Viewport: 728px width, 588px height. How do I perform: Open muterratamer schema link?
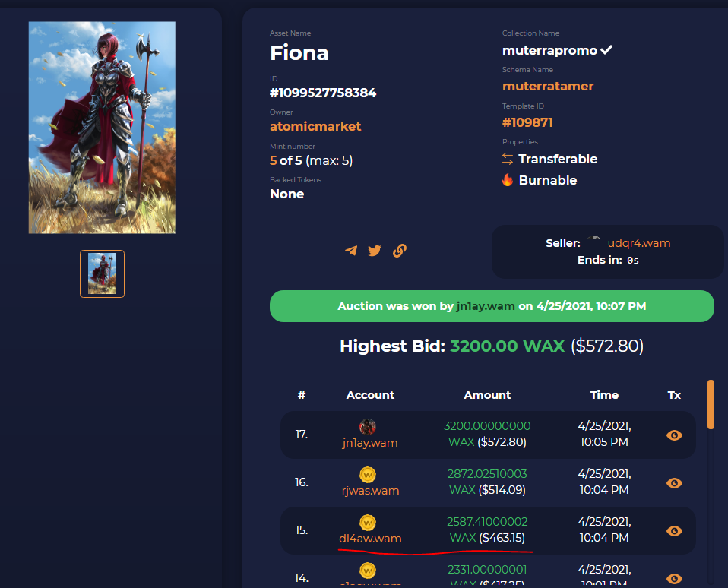[x=548, y=86]
